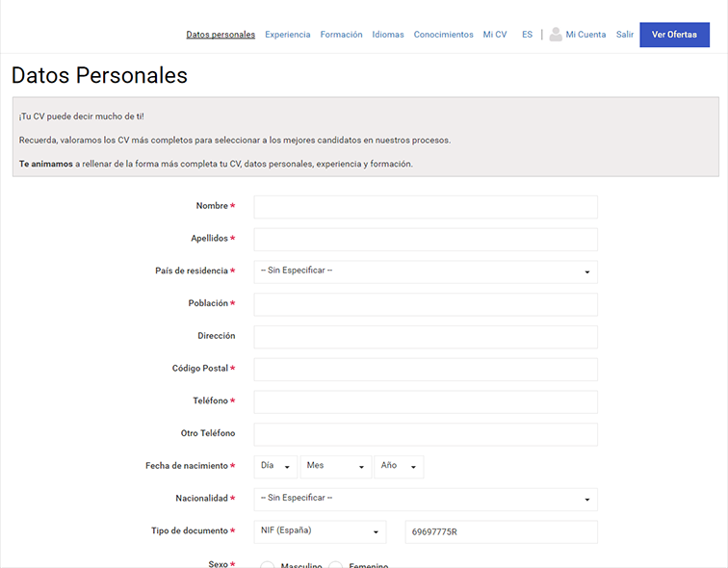This screenshot has width=728, height=568.
Task: Switch to the Formación section
Action: pyautogui.click(x=341, y=35)
